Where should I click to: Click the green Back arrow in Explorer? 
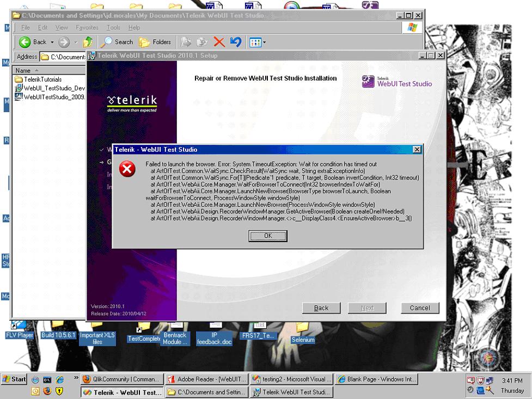point(25,42)
